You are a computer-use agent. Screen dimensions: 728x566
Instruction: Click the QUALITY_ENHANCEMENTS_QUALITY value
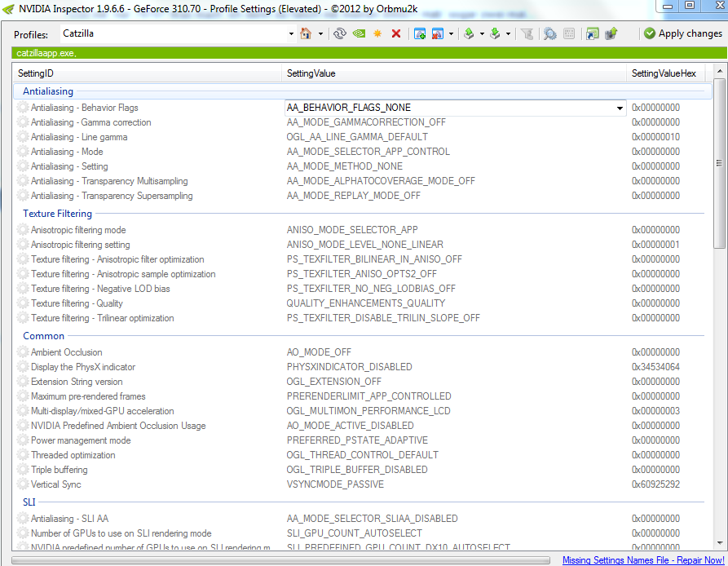pyautogui.click(x=365, y=303)
